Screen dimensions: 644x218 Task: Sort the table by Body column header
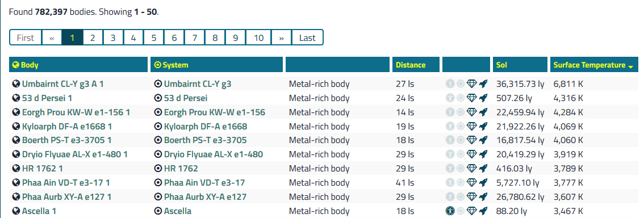(x=30, y=65)
